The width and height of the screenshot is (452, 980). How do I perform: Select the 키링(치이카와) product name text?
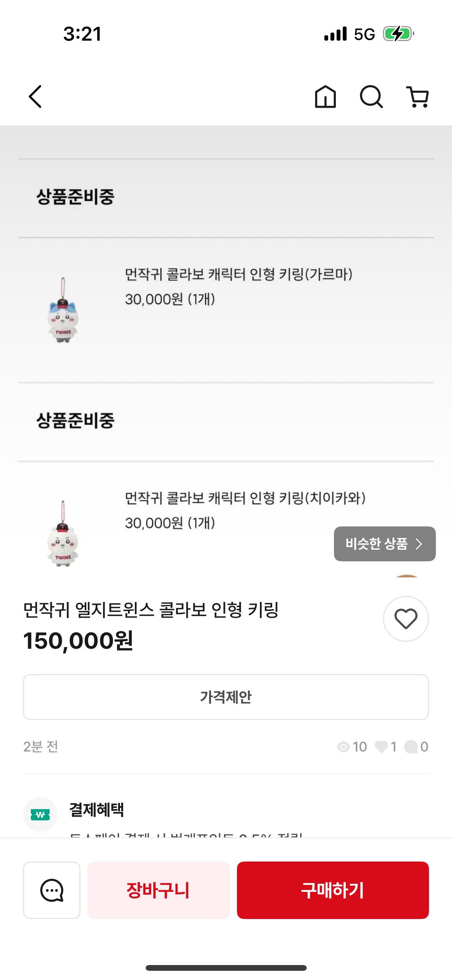pyautogui.click(x=245, y=498)
